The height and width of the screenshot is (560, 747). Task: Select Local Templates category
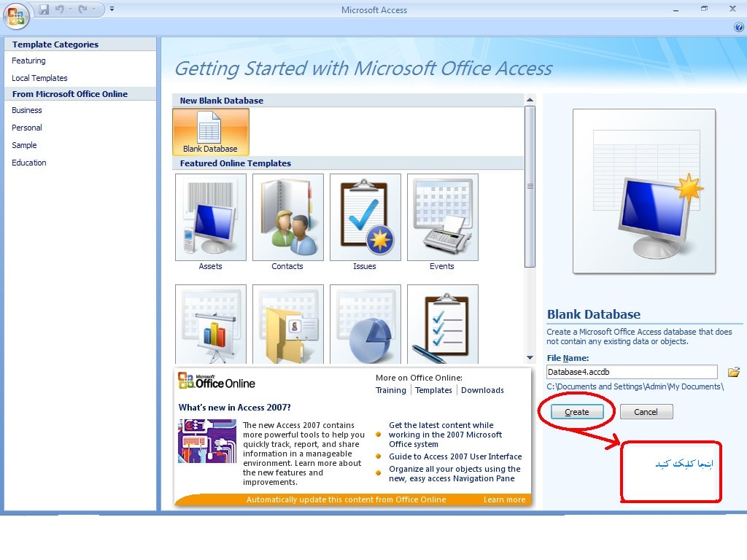point(39,78)
